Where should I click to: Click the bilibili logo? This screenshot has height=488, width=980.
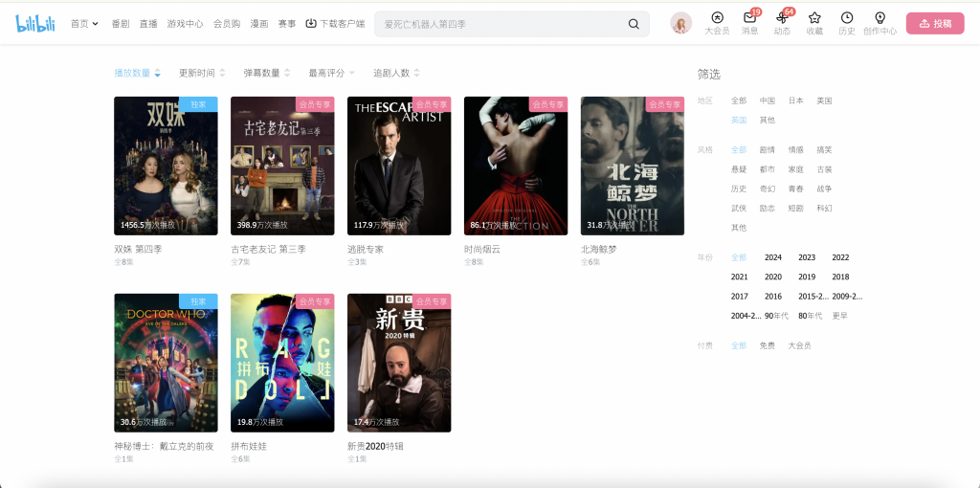click(35, 24)
